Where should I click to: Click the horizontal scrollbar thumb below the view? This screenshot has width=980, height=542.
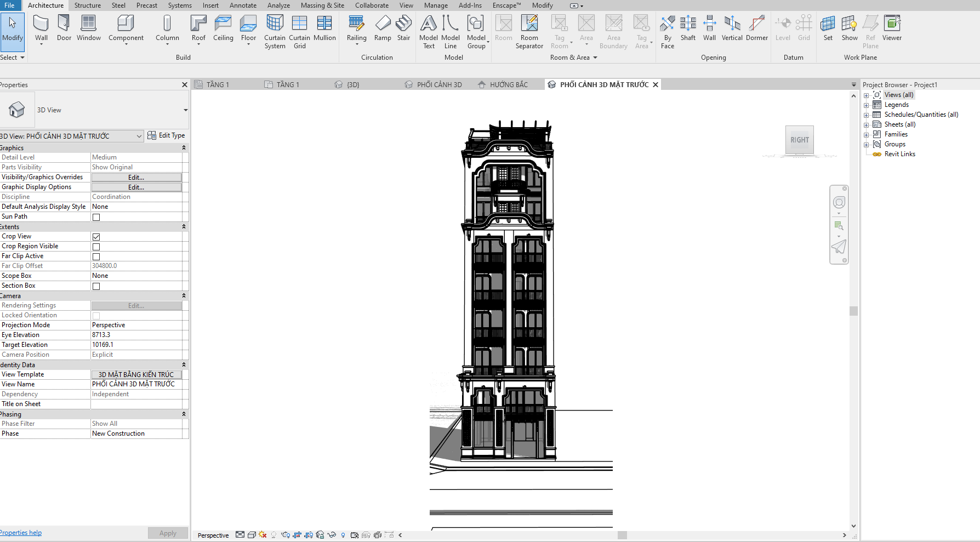(x=622, y=535)
